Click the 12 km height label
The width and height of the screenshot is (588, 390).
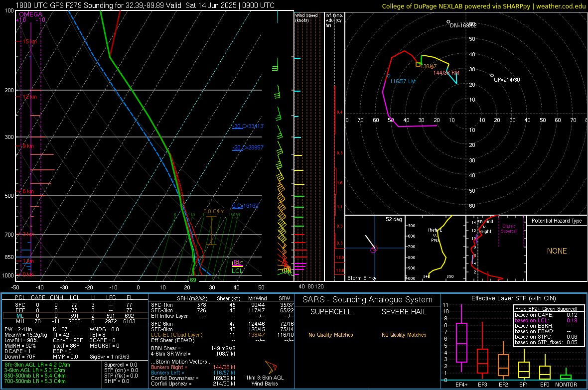29,97
